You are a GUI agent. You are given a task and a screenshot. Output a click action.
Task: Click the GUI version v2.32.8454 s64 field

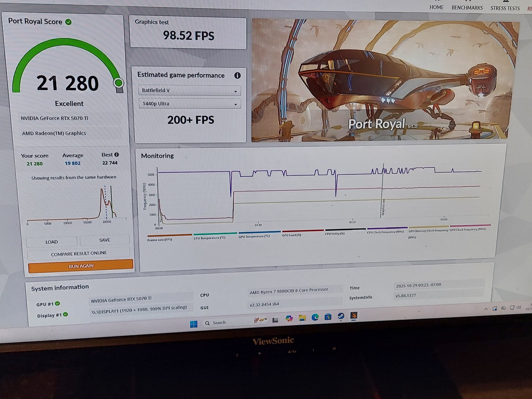295,304
